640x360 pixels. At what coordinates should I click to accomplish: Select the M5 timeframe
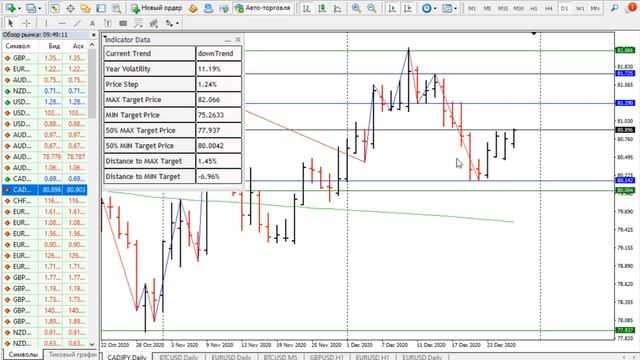pos(487,8)
